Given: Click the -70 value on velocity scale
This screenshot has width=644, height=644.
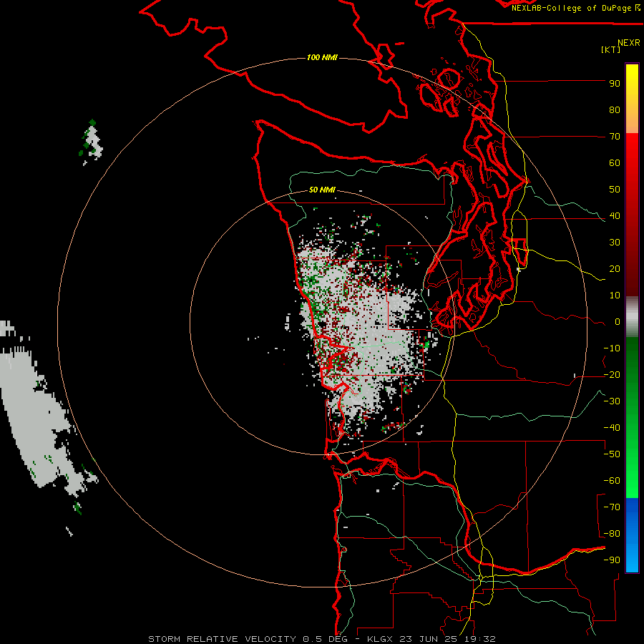Looking at the screenshot, I should (612, 507).
